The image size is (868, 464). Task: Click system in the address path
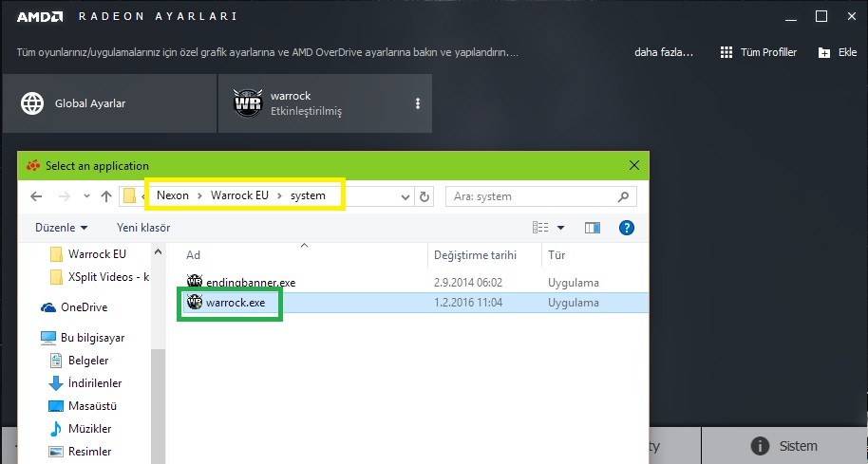308,195
